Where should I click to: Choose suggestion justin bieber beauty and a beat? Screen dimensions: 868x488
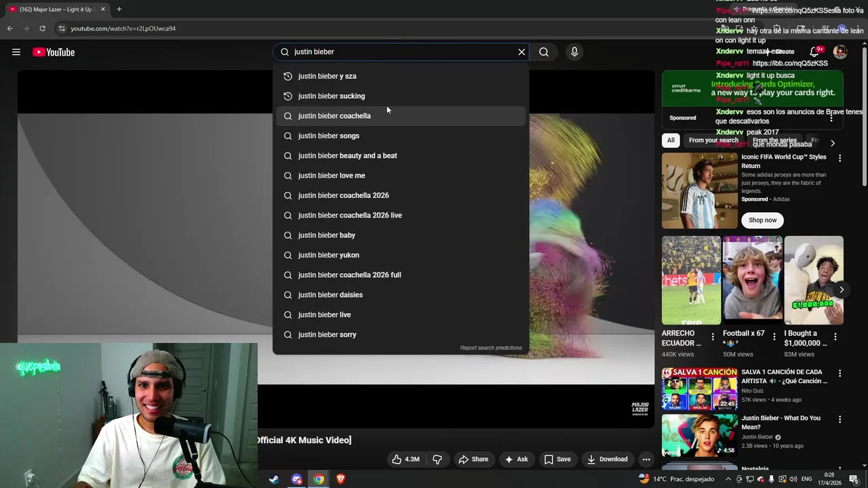401,156
